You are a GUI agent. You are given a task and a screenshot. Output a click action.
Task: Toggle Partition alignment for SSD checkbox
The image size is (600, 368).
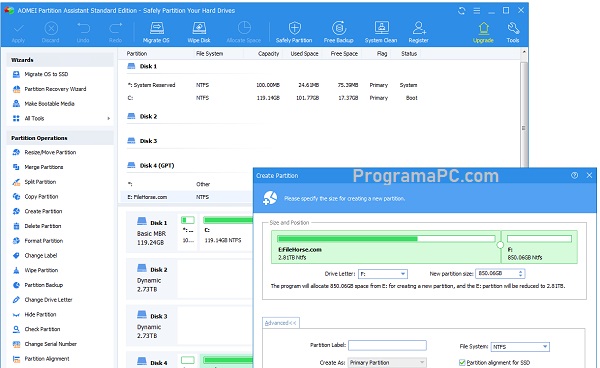coord(462,362)
